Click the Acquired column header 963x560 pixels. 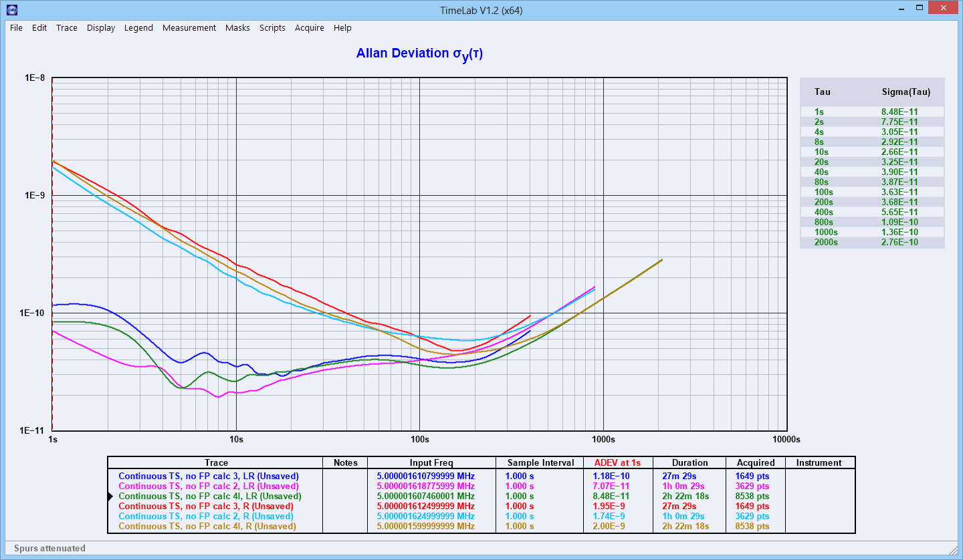756,462
